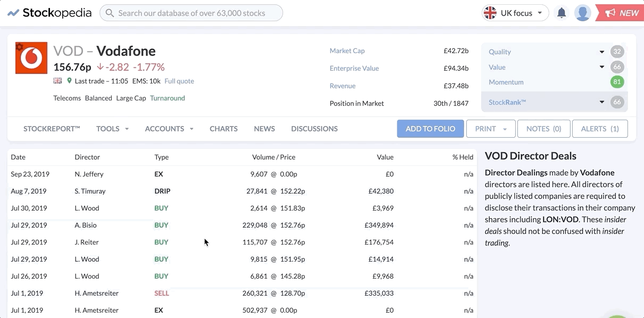644x318 pixels.
Task: Click the UK flag beside Last trade
Action: [x=57, y=81]
